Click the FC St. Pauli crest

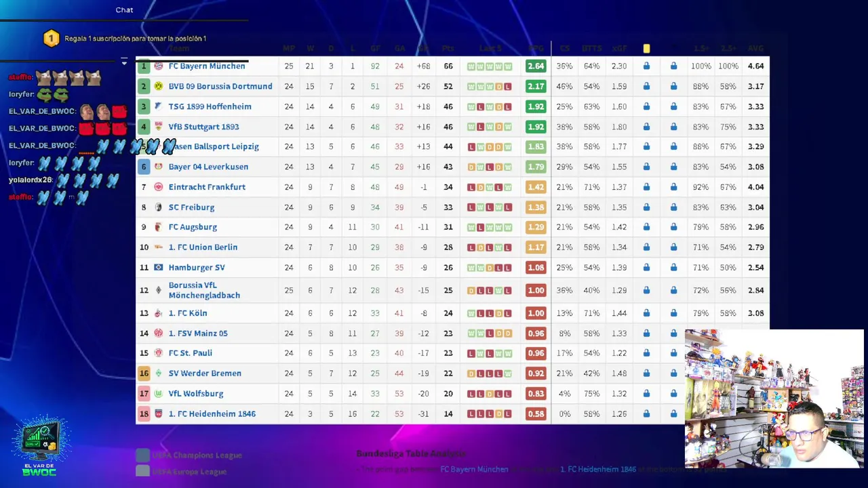coord(158,353)
